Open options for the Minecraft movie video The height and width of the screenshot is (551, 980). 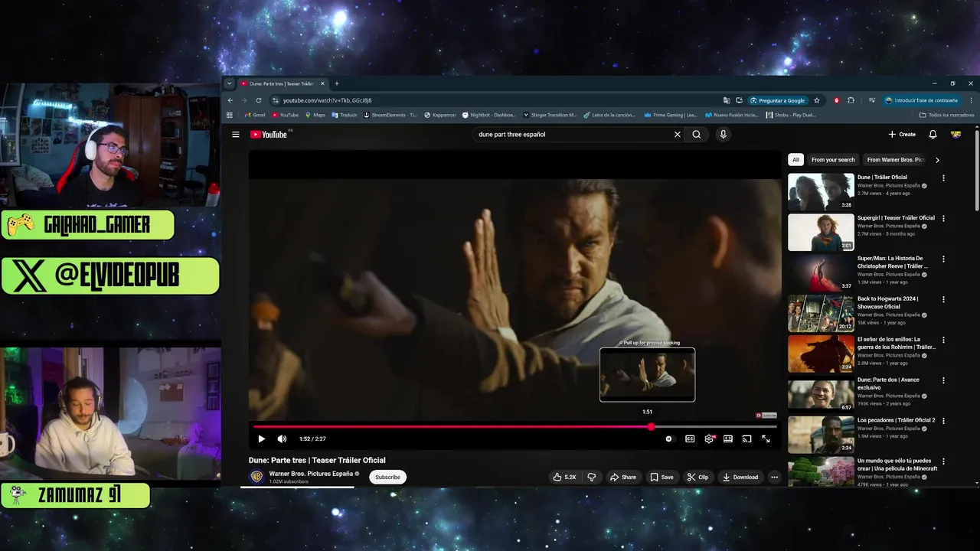pyautogui.click(x=943, y=462)
